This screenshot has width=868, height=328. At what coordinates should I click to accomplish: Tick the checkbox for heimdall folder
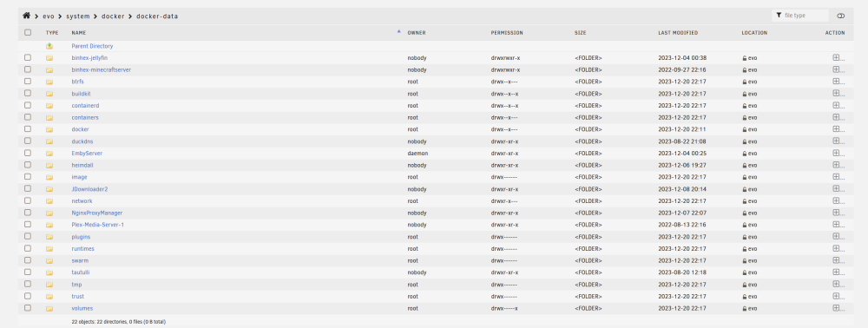pos(28,165)
